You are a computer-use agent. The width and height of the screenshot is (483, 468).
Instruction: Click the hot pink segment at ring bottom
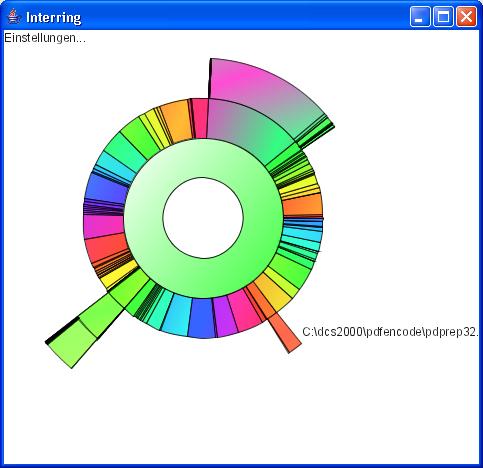[244, 311]
